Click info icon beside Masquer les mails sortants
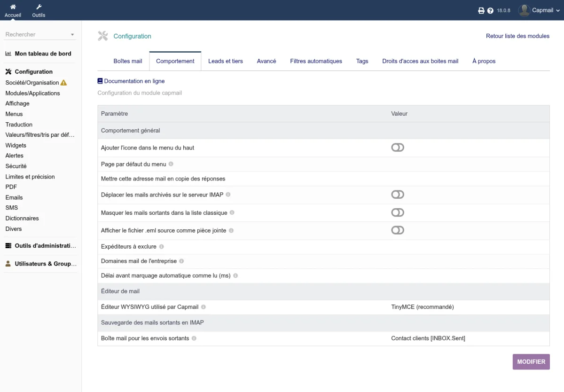Viewport: 564px width, 392px height. pyautogui.click(x=232, y=212)
